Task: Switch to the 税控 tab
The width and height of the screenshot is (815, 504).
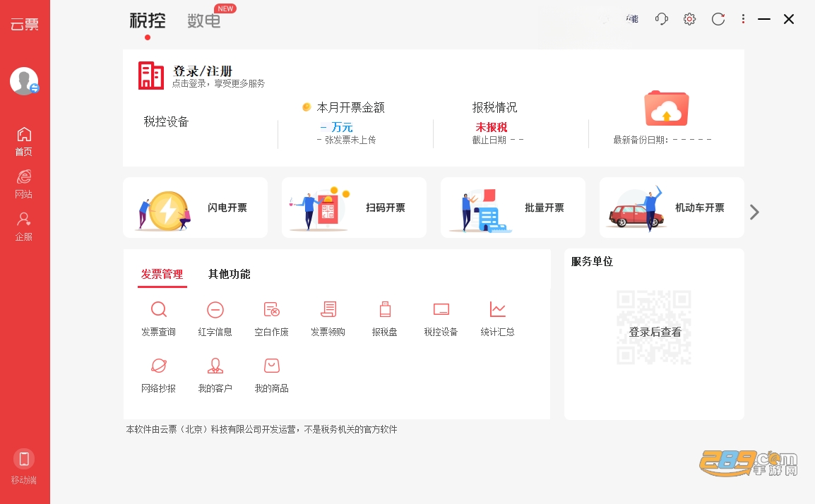Action: click(x=148, y=20)
